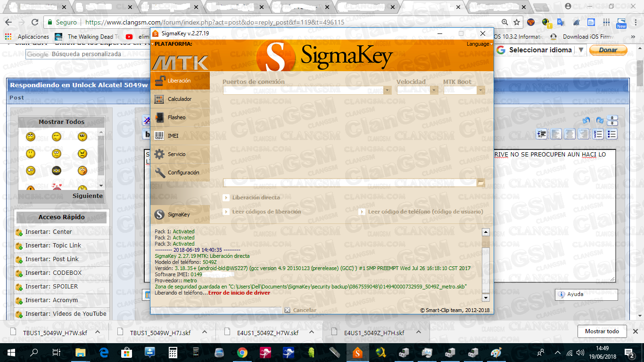The height and width of the screenshot is (362, 644).
Task: Click the browse folder icon beside file field
Action: pyautogui.click(x=481, y=182)
